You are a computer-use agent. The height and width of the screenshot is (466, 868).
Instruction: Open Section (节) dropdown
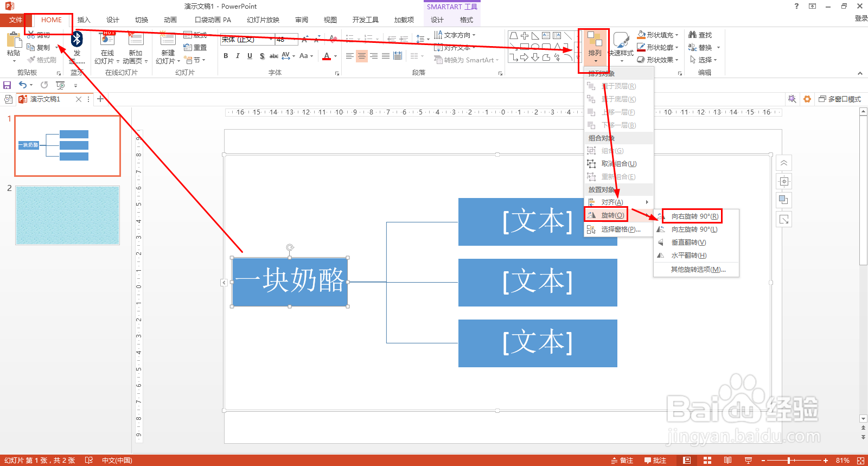coord(195,60)
